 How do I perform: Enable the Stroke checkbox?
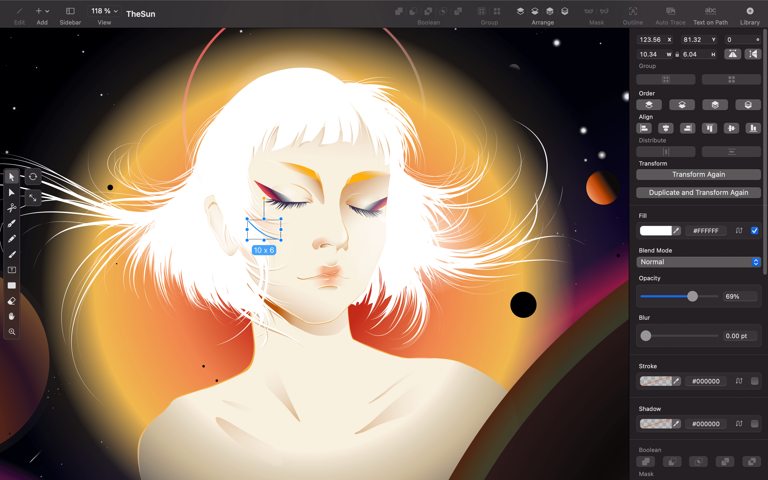pyautogui.click(x=754, y=381)
